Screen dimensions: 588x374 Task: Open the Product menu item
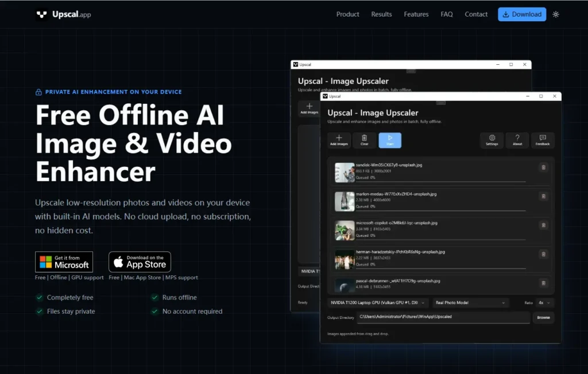tap(347, 14)
